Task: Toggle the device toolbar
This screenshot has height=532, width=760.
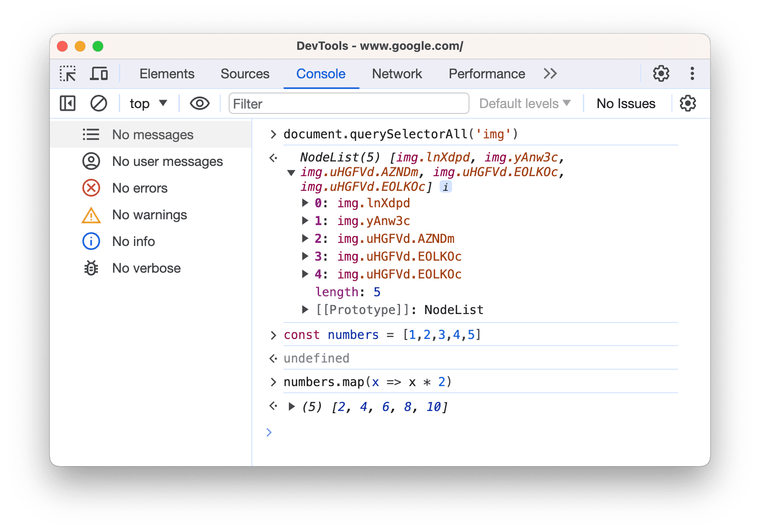Action: pyautogui.click(x=99, y=73)
